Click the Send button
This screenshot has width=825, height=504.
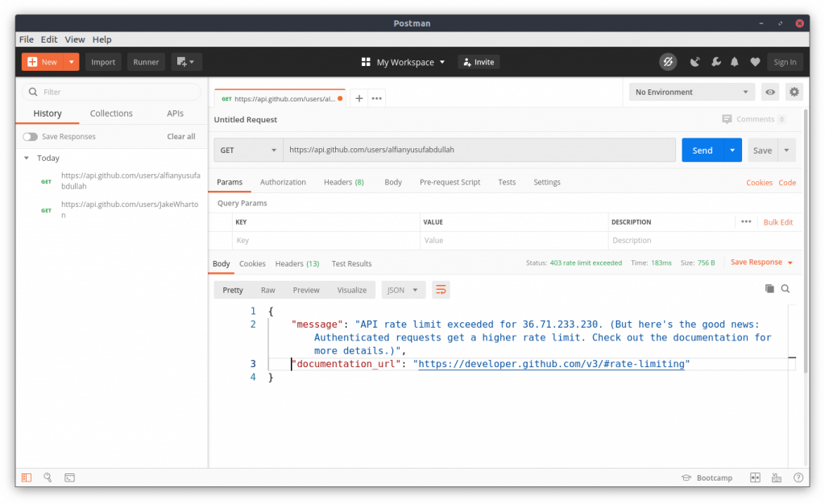tap(701, 150)
